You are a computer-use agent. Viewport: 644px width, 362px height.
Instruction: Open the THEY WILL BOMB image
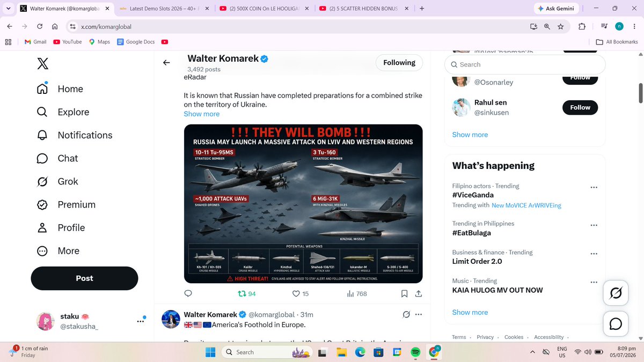(303, 204)
